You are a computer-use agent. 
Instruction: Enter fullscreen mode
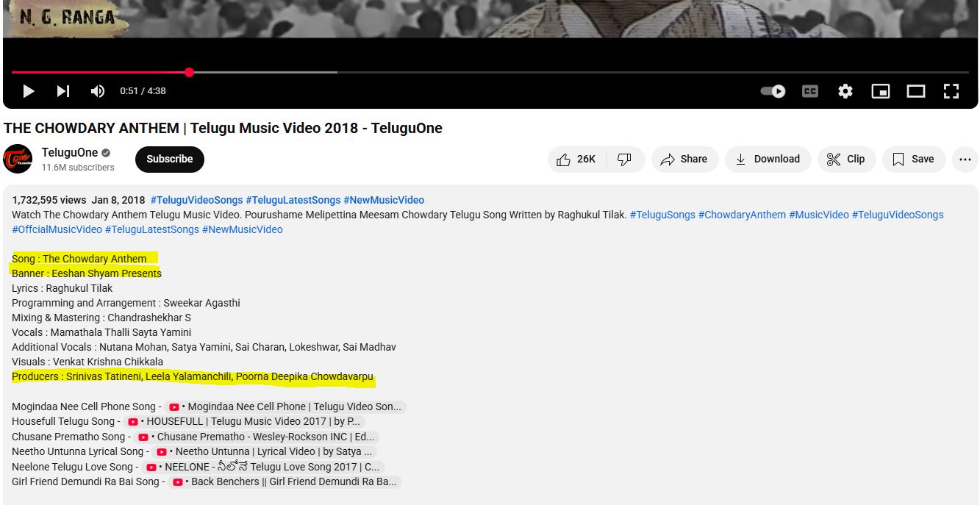pyautogui.click(x=951, y=91)
